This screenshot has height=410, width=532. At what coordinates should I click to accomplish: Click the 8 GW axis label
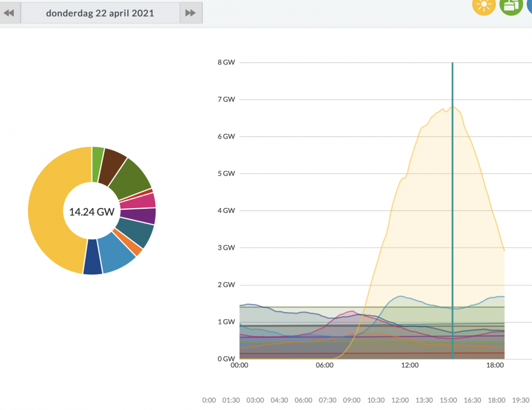pos(226,62)
